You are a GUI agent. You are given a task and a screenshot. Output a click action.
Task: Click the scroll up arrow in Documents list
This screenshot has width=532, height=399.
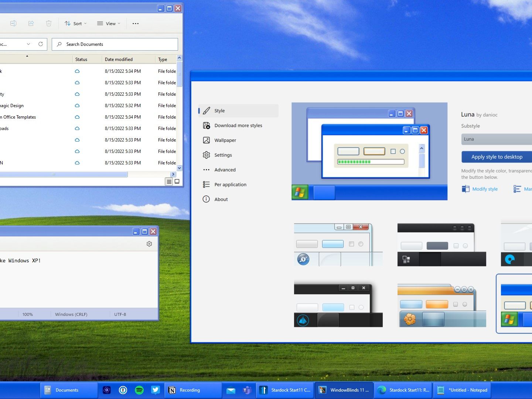pyautogui.click(x=180, y=58)
